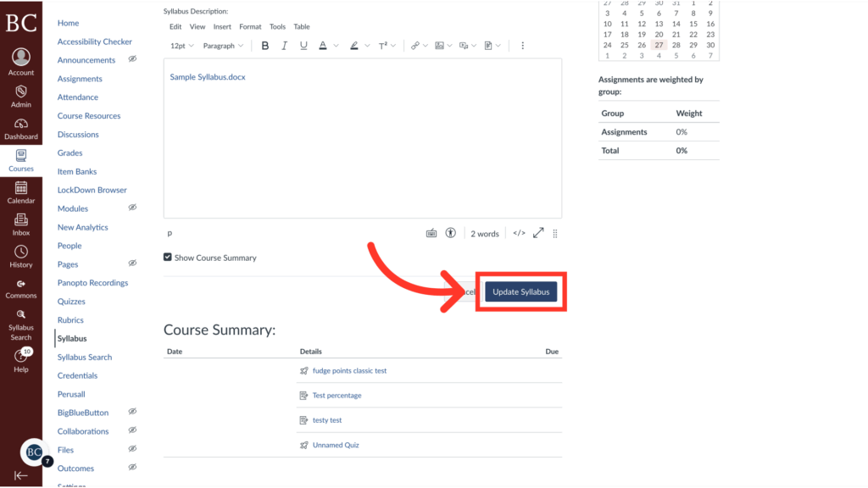Viewport: 868px width, 488px height.
Task: Toggle bold formatting in editor toolbar
Action: (x=267, y=46)
